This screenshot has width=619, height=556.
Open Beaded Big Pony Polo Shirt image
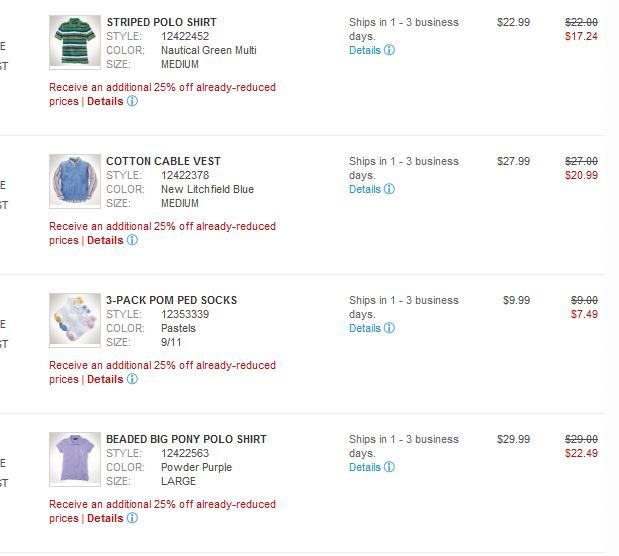75,459
